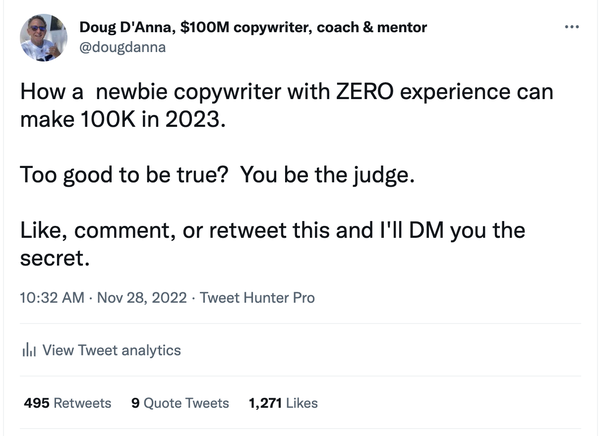Open the three-dot more options menu

click(572, 27)
